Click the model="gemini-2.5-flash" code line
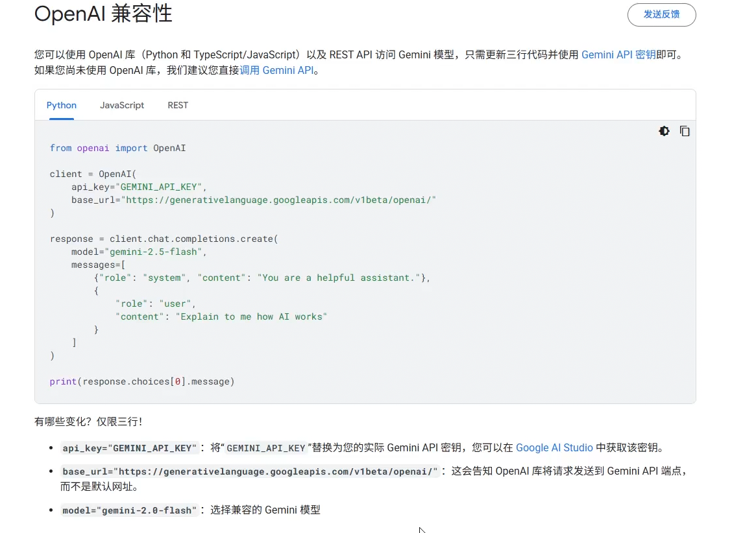 [139, 252]
